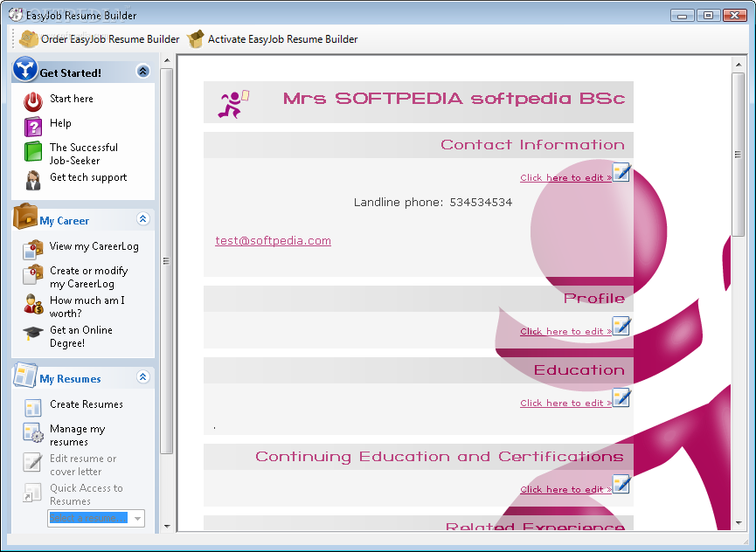756x552 pixels.
Task: Click the Create or modify CareerLog icon
Action: click(x=33, y=274)
